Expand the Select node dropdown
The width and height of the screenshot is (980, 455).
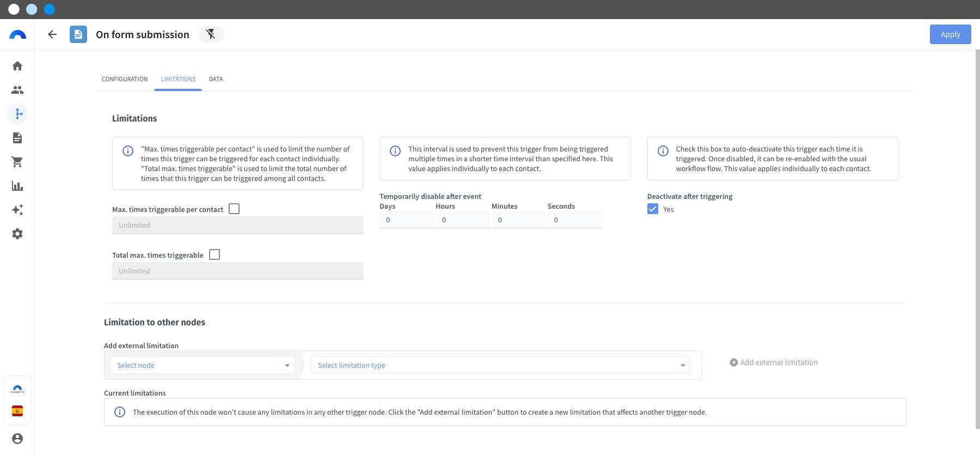tap(202, 365)
